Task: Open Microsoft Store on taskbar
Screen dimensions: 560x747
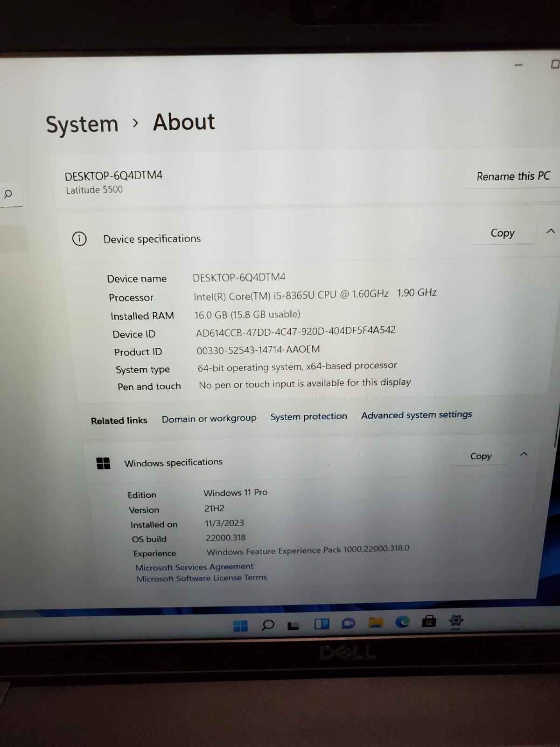Action: 429,621
